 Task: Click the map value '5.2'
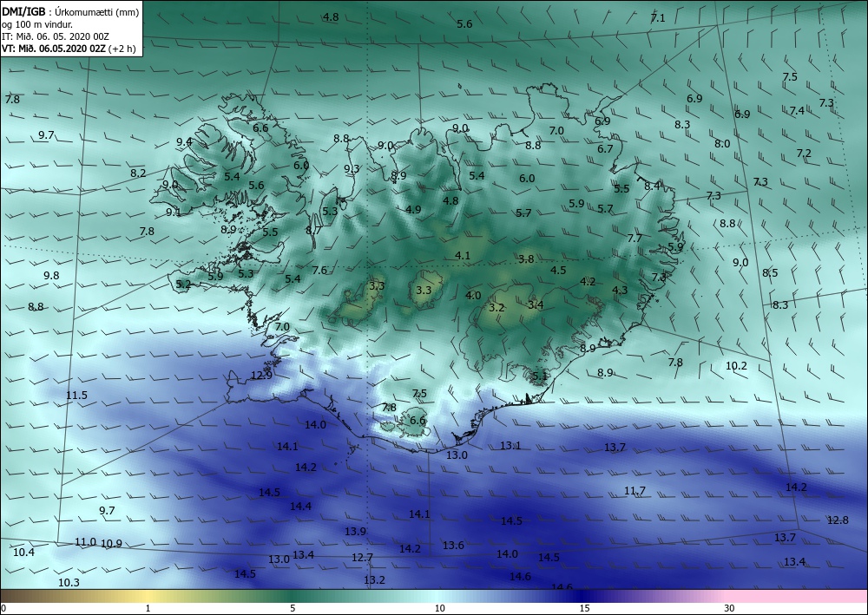(182, 285)
